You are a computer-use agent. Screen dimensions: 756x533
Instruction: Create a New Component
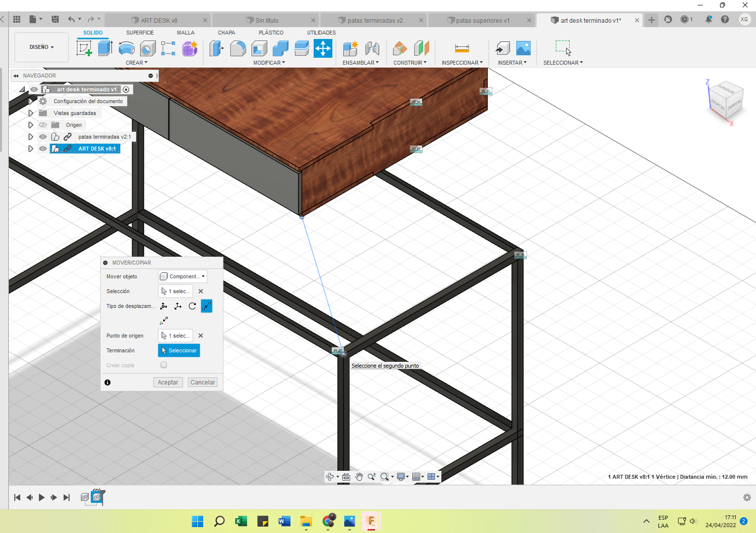(x=351, y=48)
